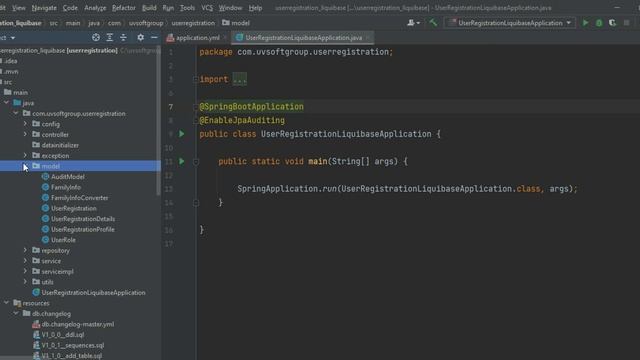Open the Navigate menu
Image resolution: width=640 pixels, height=360 pixels.
click(44, 8)
